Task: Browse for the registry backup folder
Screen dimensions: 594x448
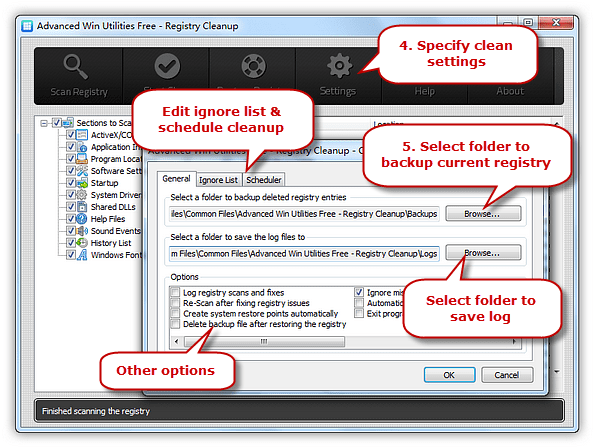Action: [483, 214]
